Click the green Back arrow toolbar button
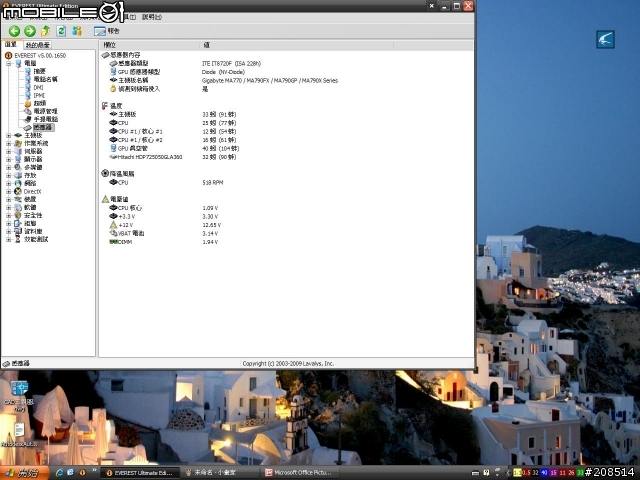The height and width of the screenshot is (480, 640). [14, 31]
